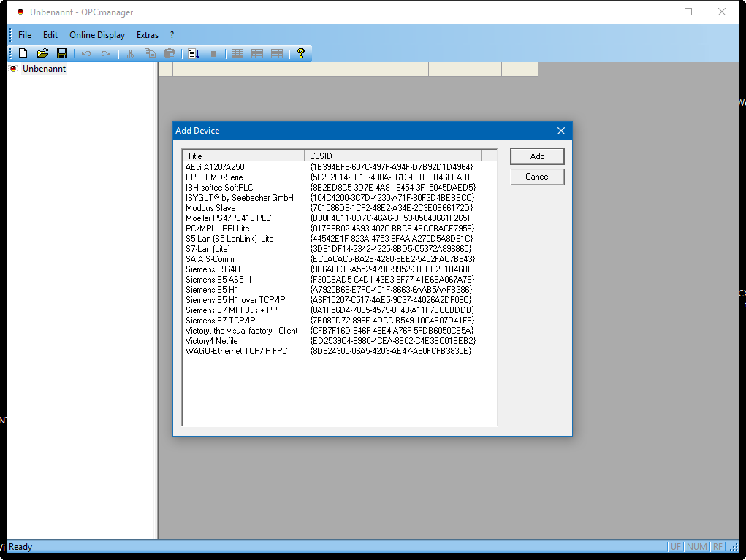The image size is (746, 560).
Task: Select AEG A120/A250 device
Action: (215, 167)
